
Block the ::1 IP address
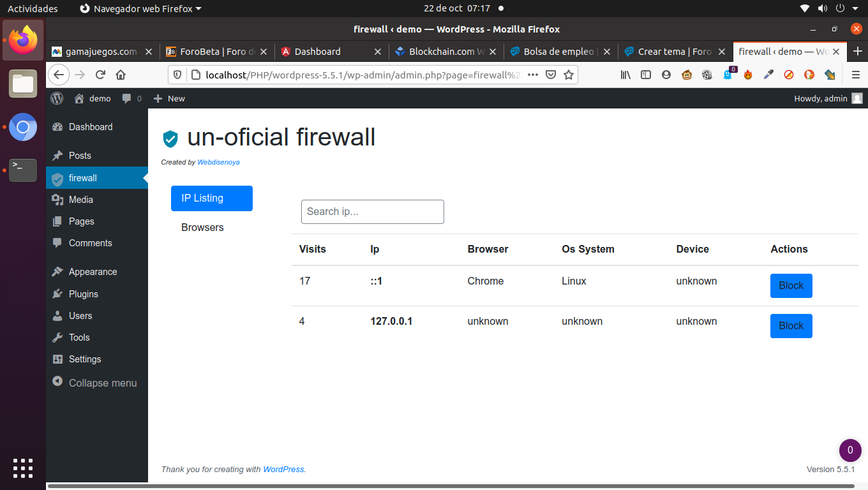[791, 286]
